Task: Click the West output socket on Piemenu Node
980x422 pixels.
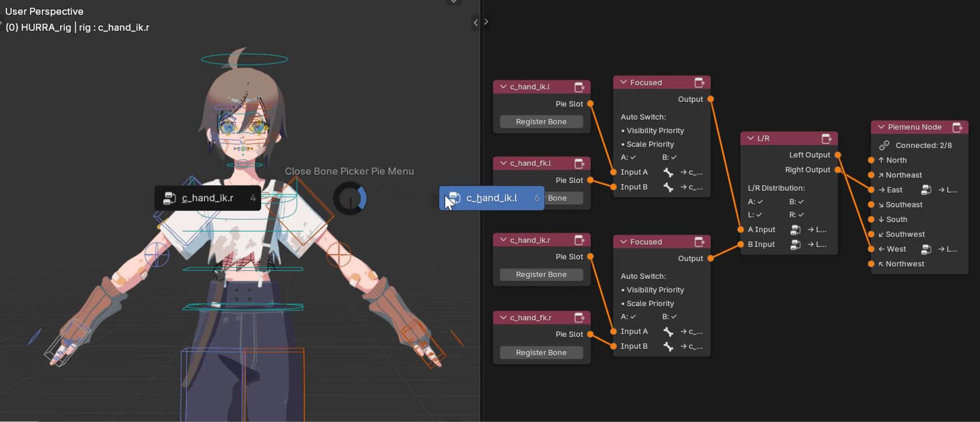Action: click(871, 249)
